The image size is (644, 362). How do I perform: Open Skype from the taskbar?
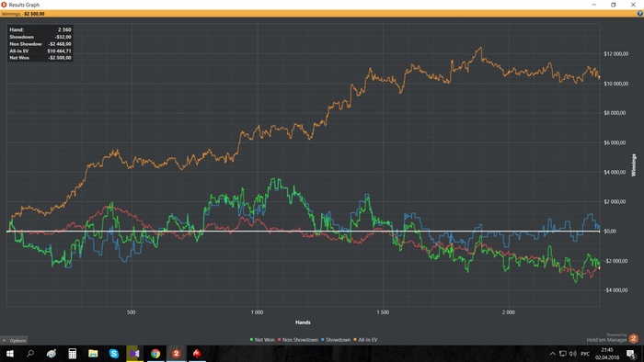click(114, 354)
